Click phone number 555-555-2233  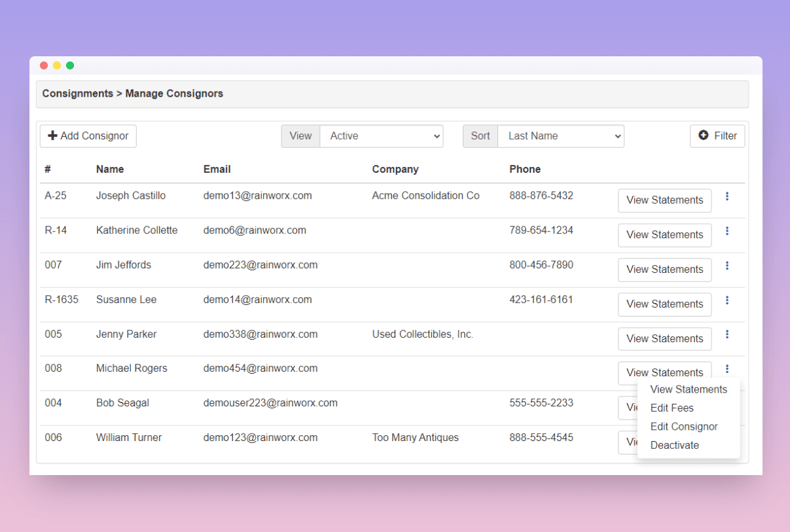coord(541,403)
